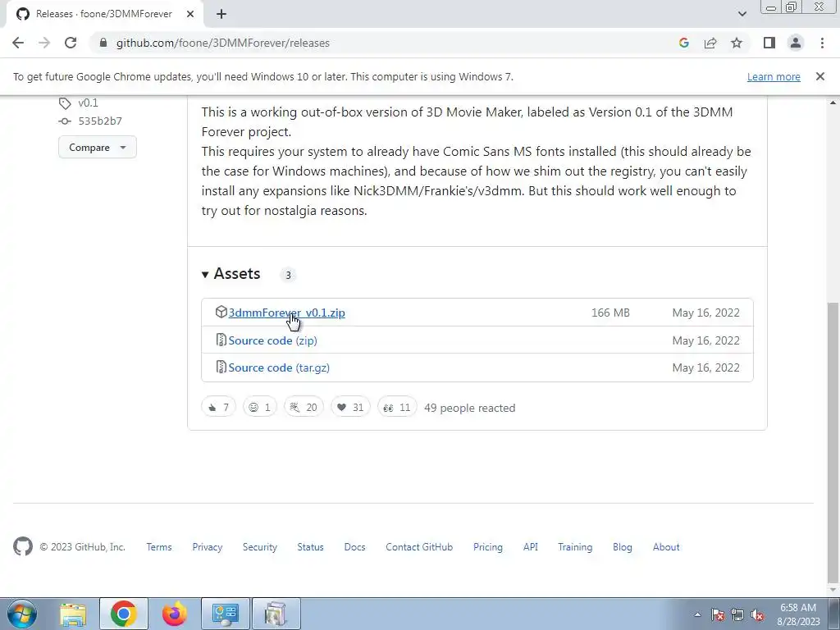Open the Docs footer link

click(354, 547)
